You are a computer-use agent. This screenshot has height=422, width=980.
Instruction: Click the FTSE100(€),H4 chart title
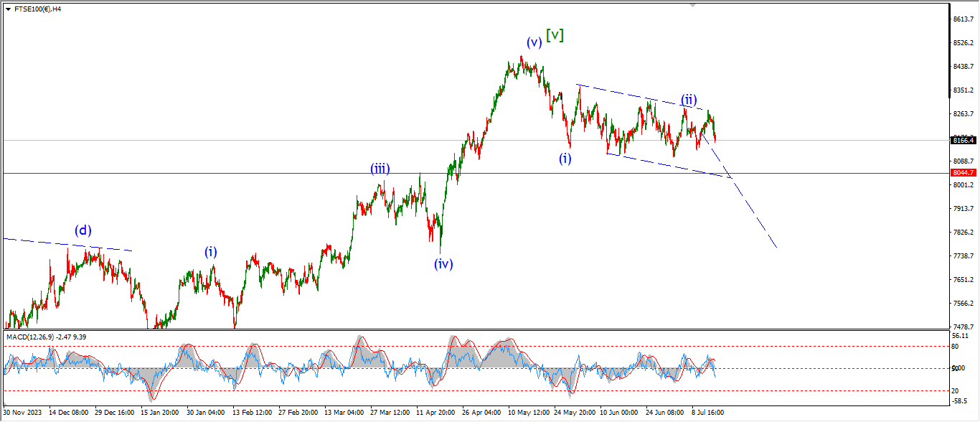coord(37,9)
